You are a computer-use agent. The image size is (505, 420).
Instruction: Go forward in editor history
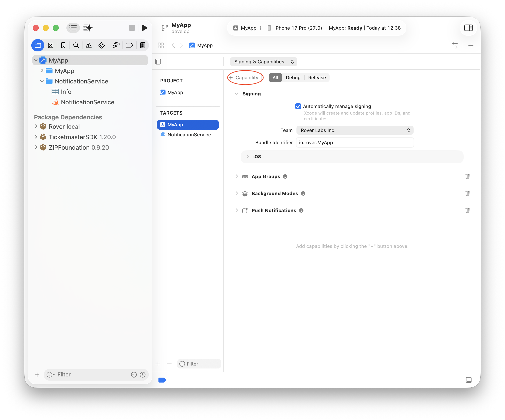182,45
